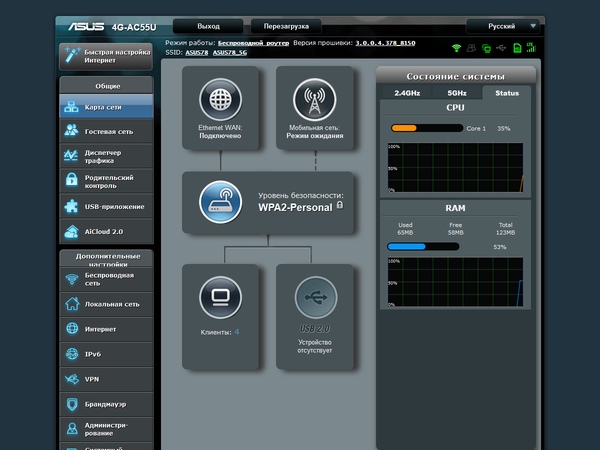600x450 pixels.
Task: Click the USB status icon in header
Action: coord(501,48)
